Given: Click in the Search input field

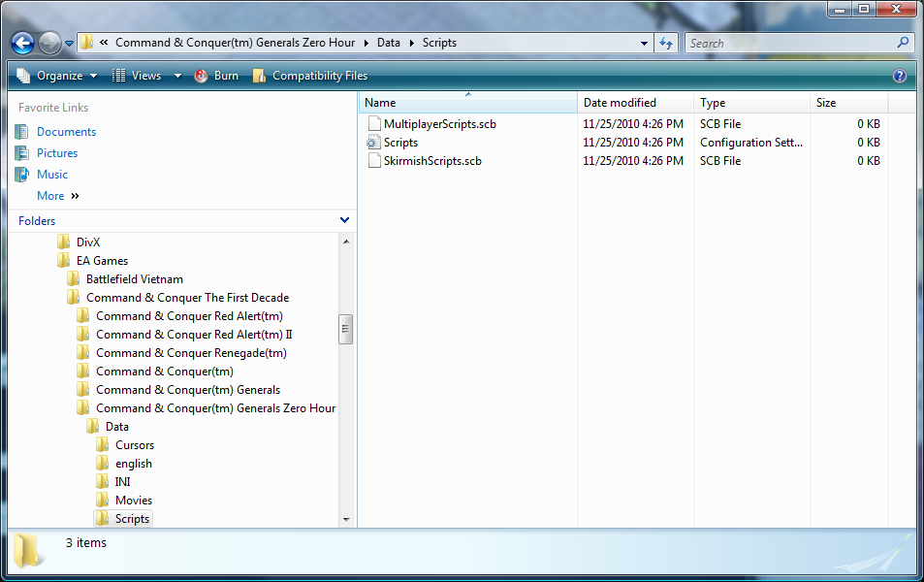Looking at the screenshot, I should coord(788,43).
